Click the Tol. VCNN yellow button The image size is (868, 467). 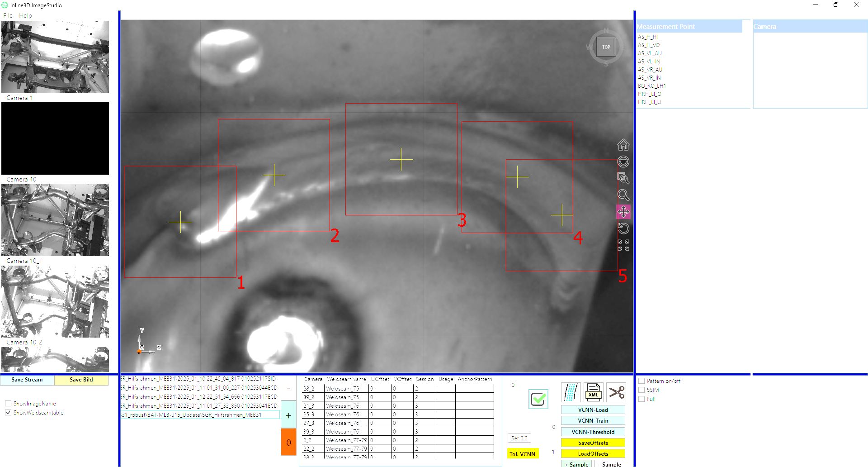pos(523,454)
